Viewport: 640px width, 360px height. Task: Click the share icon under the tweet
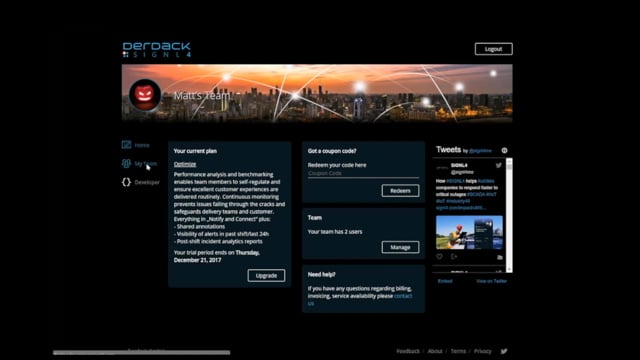click(453, 256)
